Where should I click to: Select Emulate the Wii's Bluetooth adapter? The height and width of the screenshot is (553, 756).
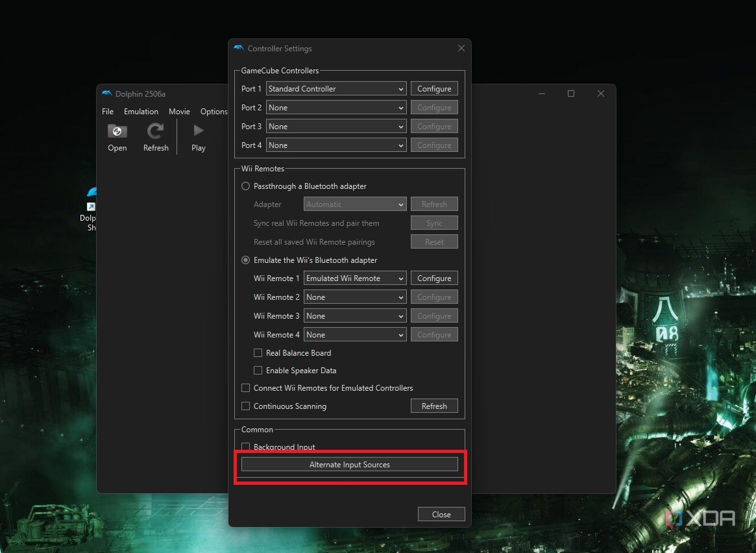(x=246, y=260)
